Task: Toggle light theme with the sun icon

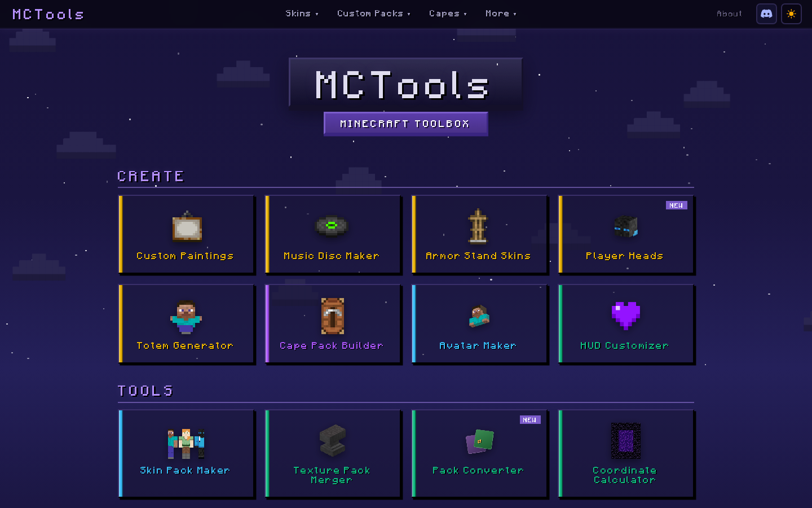Action: pyautogui.click(x=791, y=14)
